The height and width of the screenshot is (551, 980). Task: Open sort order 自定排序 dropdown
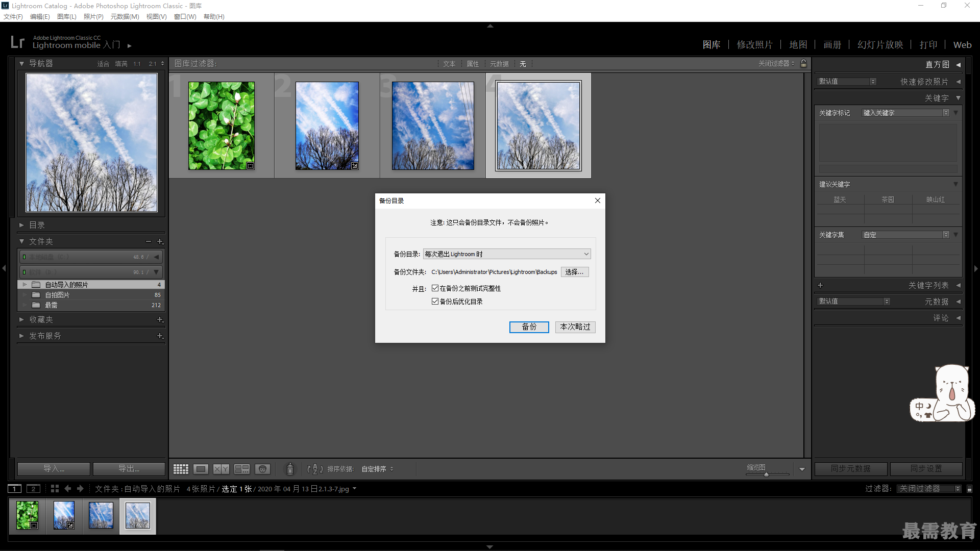pos(378,469)
